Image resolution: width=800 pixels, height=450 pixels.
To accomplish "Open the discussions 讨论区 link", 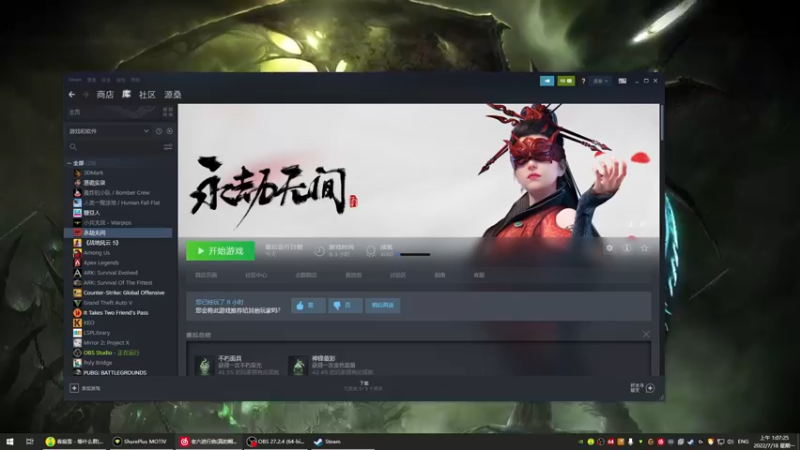I will (397, 275).
